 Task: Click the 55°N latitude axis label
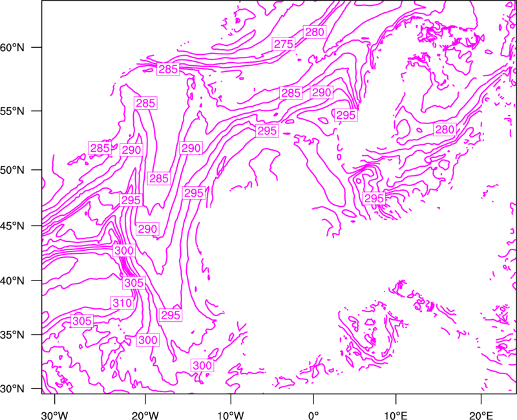(12, 111)
